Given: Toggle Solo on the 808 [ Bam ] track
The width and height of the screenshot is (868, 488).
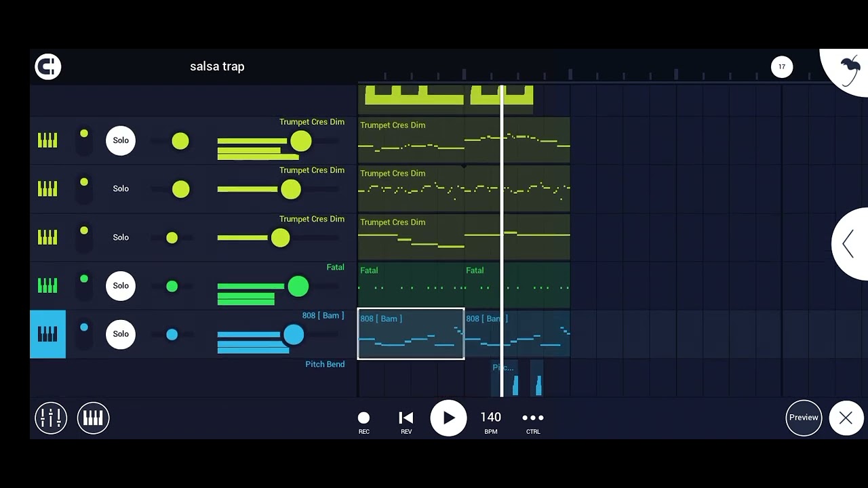Looking at the screenshot, I should (x=121, y=334).
